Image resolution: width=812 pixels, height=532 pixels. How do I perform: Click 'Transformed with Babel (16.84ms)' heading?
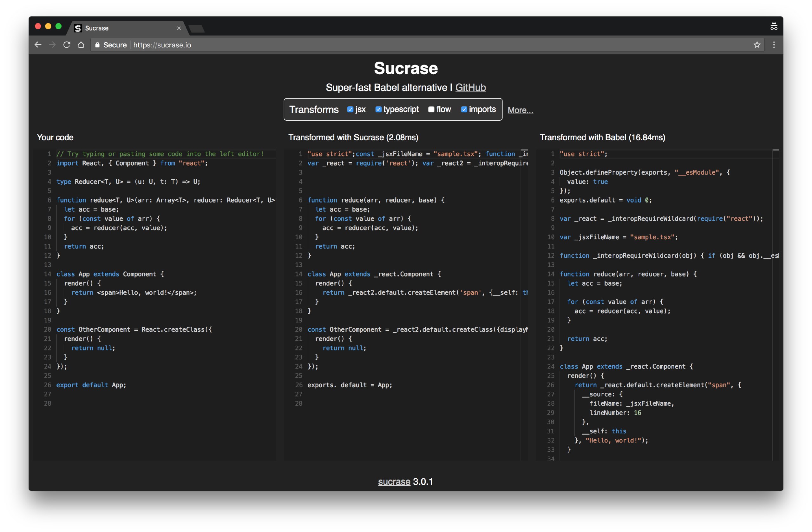point(602,137)
